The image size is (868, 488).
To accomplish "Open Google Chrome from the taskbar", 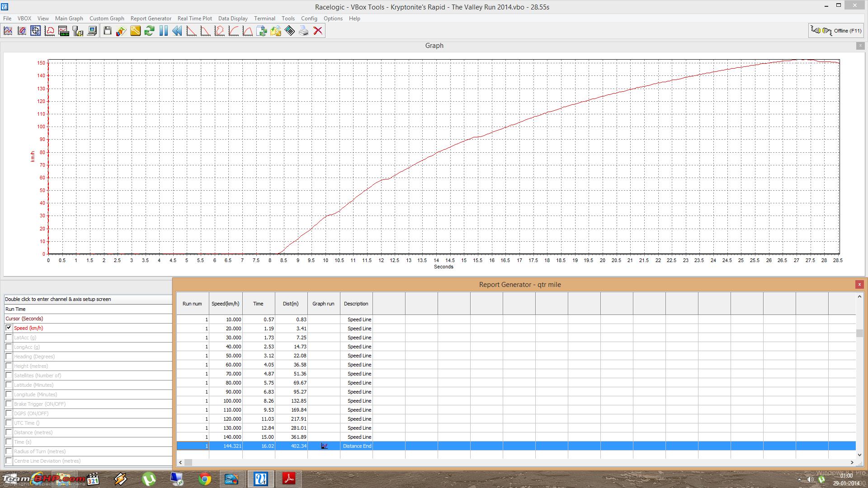I will (x=205, y=479).
